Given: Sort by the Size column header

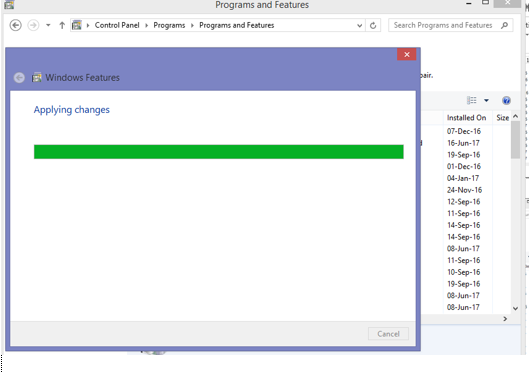Looking at the screenshot, I should (503, 118).
